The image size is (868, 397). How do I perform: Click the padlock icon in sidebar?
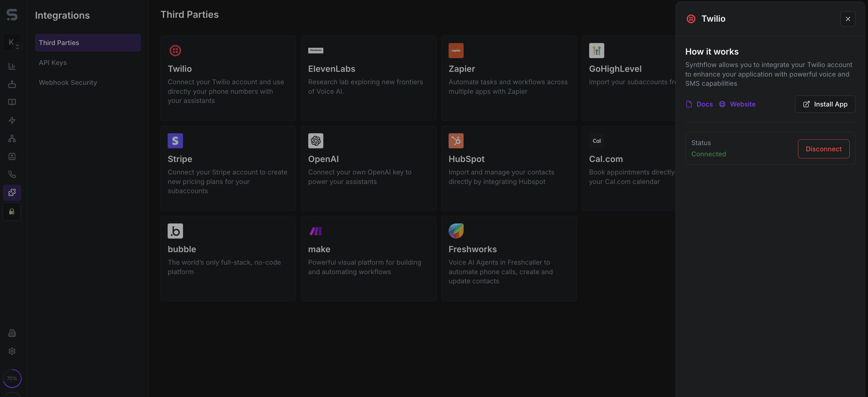pos(12,212)
